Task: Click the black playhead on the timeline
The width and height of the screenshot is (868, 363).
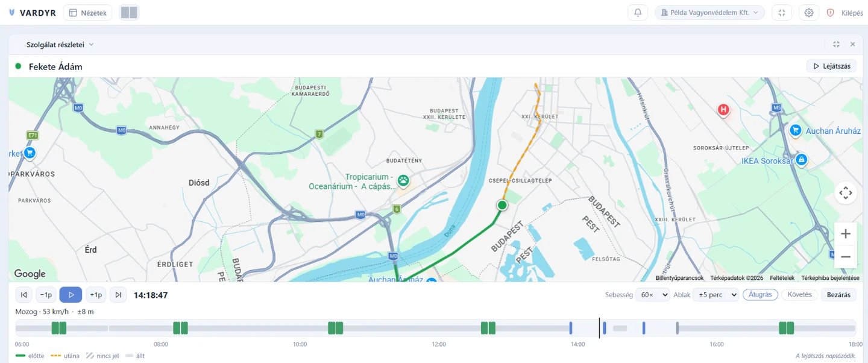Action: (599, 328)
